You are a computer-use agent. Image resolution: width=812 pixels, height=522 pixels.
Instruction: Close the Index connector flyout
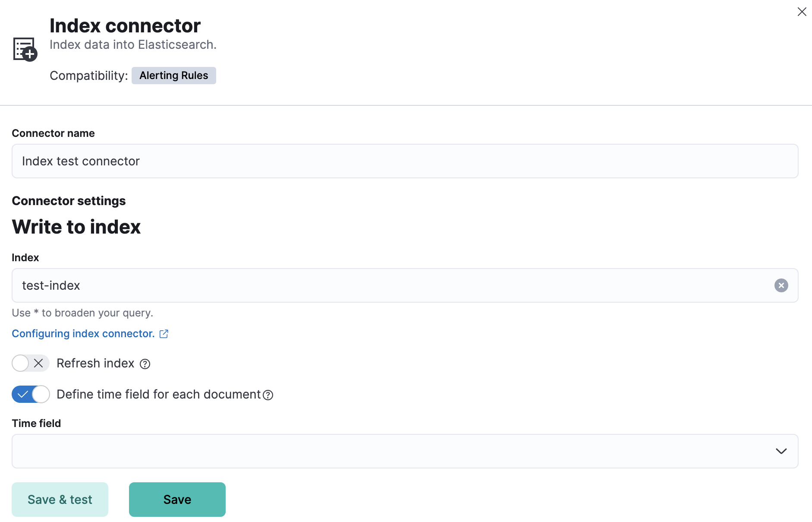click(802, 12)
